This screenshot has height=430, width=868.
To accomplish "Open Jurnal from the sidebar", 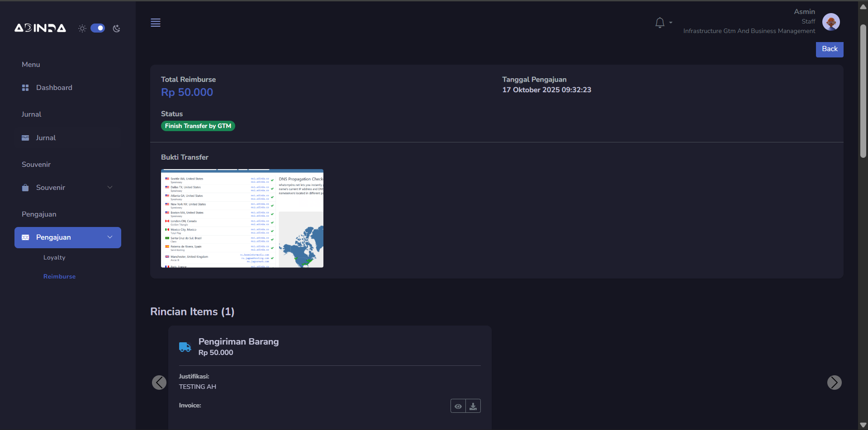I will [x=46, y=138].
